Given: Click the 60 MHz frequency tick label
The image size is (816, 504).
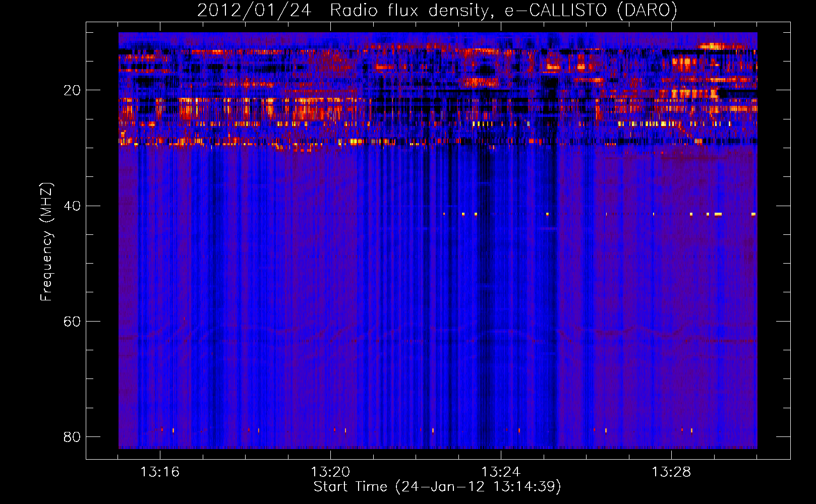Looking at the screenshot, I should click(72, 321).
